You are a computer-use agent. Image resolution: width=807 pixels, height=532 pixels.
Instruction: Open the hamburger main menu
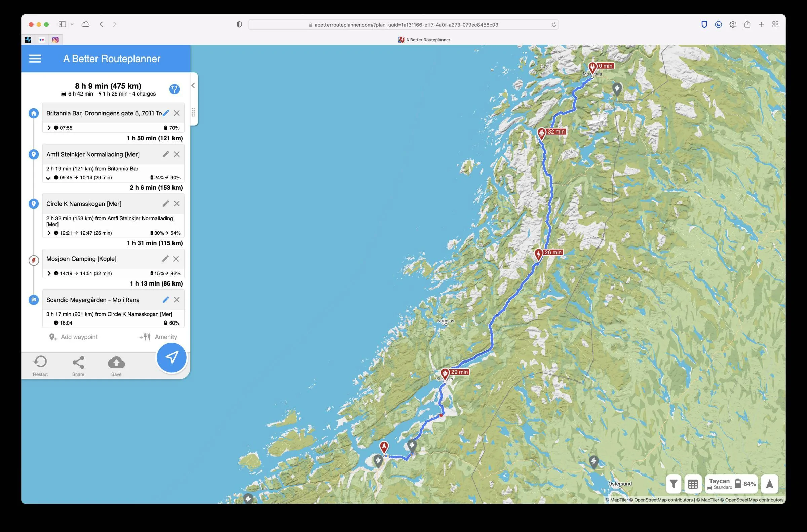pyautogui.click(x=35, y=59)
